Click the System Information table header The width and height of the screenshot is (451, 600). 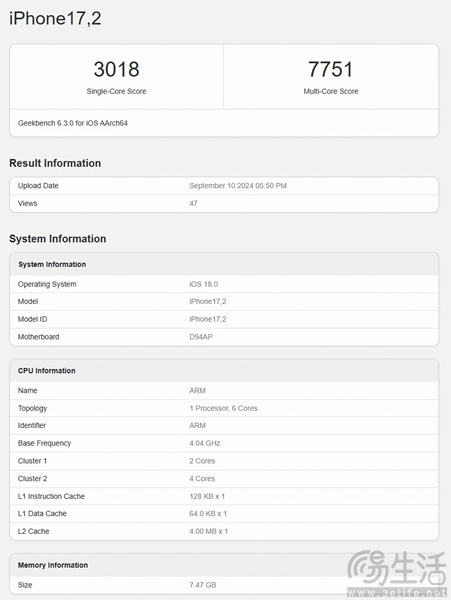(52, 264)
